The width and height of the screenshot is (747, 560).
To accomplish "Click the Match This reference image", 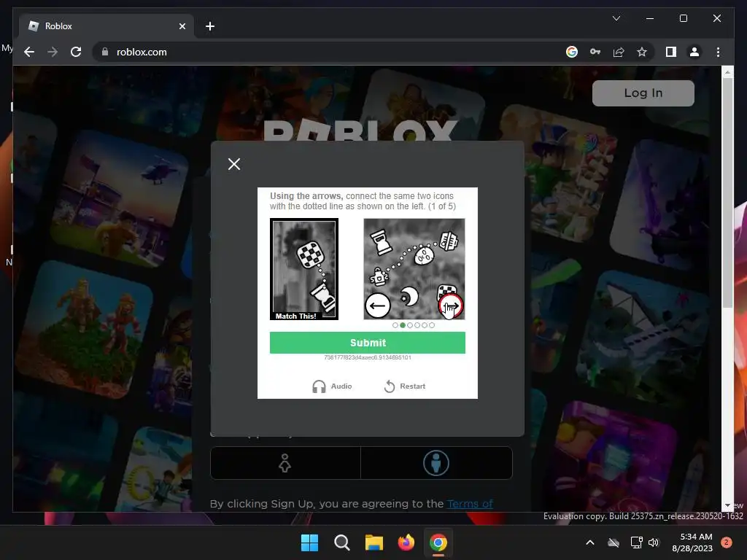I will pos(304,269).
